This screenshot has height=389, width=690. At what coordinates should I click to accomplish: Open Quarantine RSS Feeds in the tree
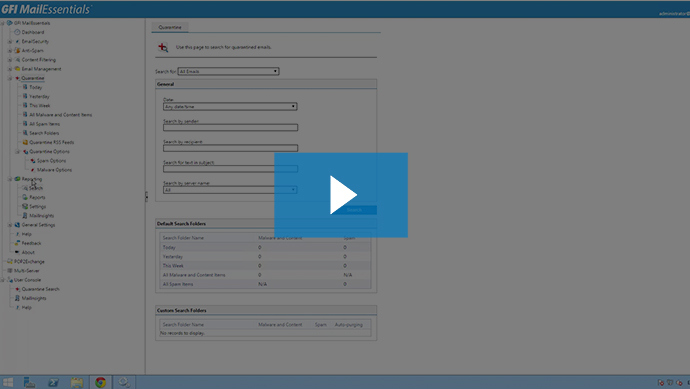pyautogui.click(x=51, y=143)
